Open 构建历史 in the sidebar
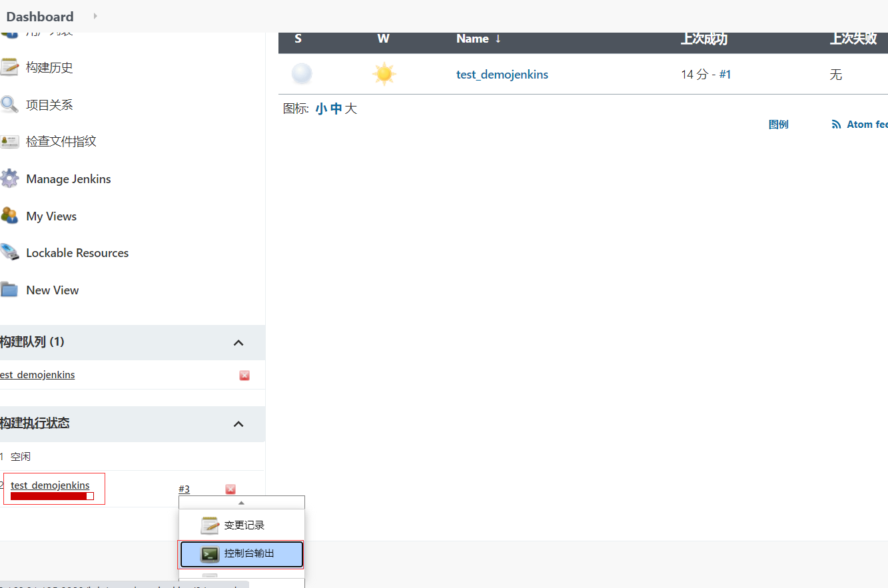 click(x=49, y=67)
